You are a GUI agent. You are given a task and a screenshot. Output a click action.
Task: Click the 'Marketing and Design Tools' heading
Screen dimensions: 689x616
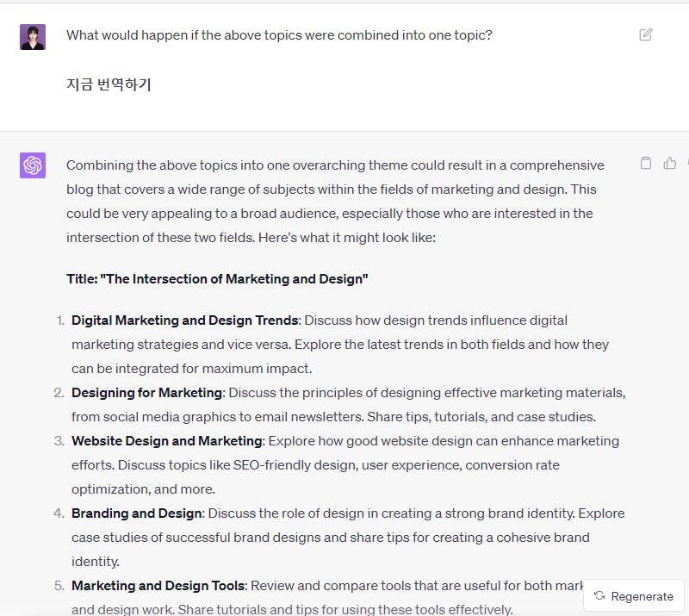tap(158, 586)
